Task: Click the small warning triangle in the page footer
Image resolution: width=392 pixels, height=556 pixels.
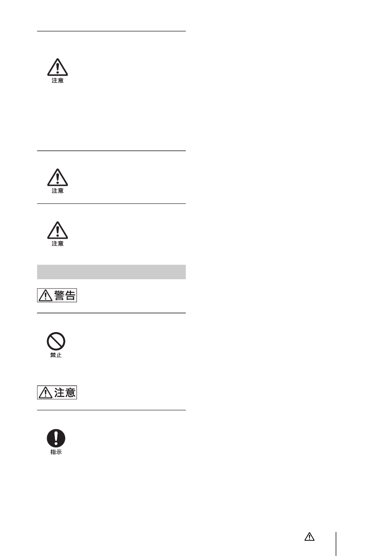Action: 309,537
